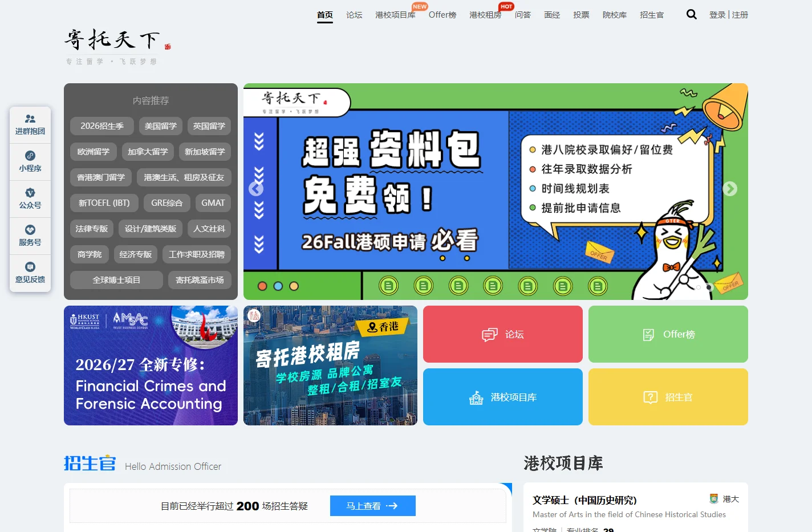Open 港校租房 in top navigation
The image size is (812, 532).
tap(485, 15)
